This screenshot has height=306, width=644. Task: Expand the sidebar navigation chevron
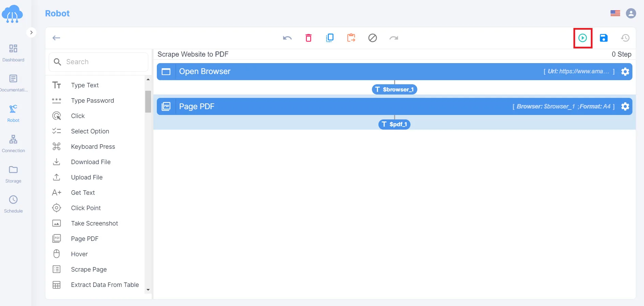[31, 32]
